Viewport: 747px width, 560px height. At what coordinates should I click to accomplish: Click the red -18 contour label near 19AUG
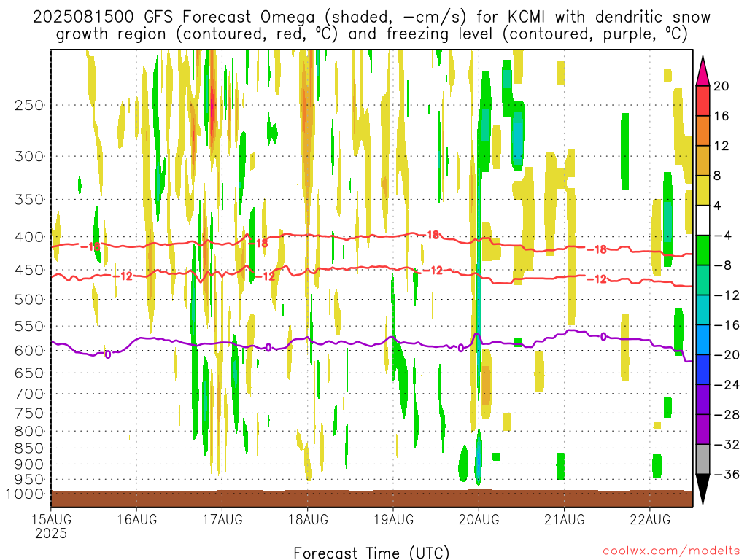tap(430, 235)
